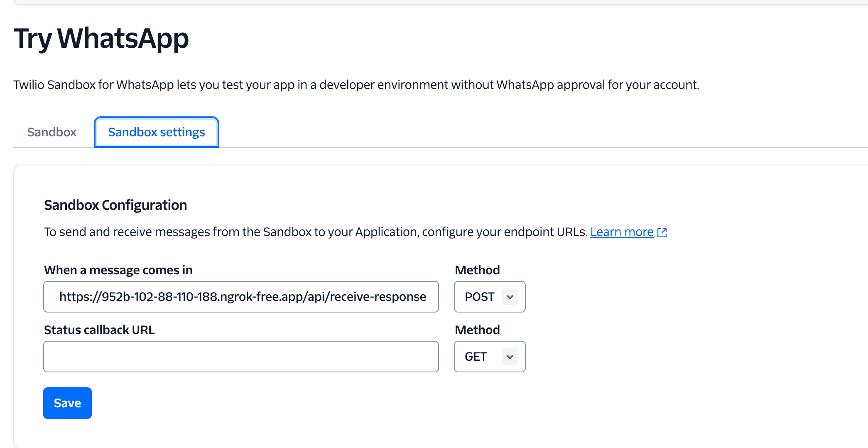Click the empty Status callback URL field
This screenshot has width=868, height=448.
(241, 357)
